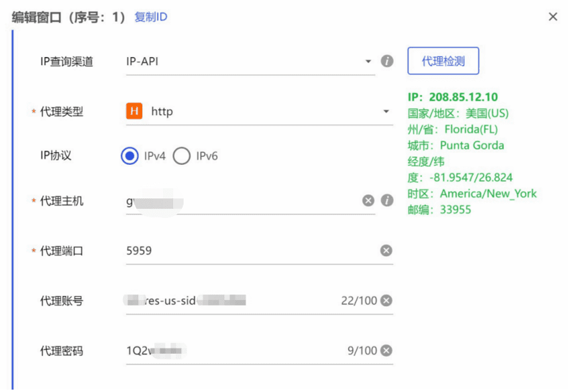Click the detected IP 208.85.12.10 text

[463, 97]
